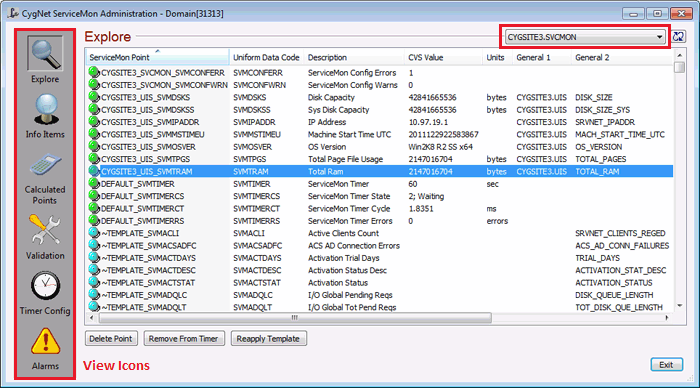
Task: Click the DISK_QUEUE_LENGTH cell
Action: pyautogui.click(x=614, y=295)
